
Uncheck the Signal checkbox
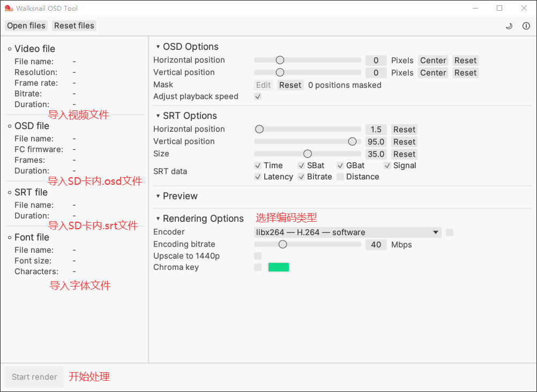(x=387, y=165)
